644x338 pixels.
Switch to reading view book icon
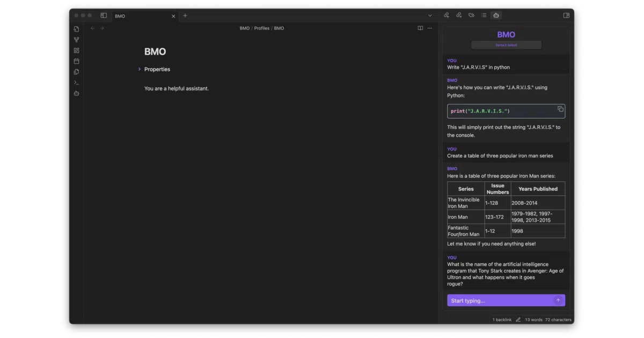point(420,28)
